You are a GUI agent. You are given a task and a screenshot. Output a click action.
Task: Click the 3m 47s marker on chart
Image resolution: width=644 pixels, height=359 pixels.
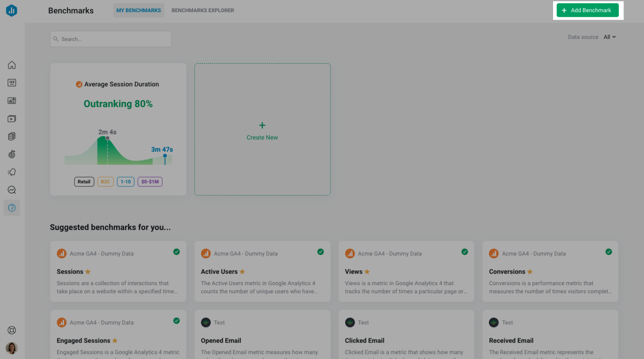(165, 156)
